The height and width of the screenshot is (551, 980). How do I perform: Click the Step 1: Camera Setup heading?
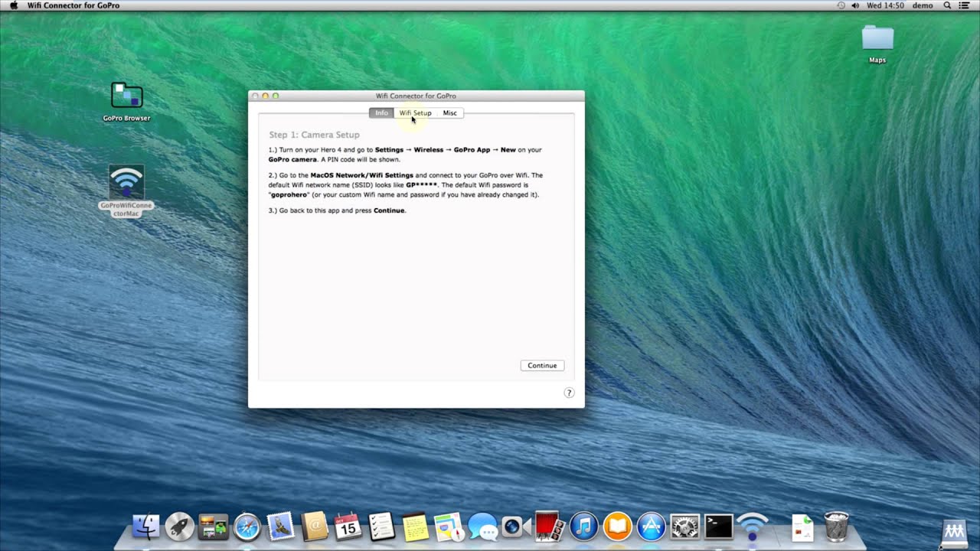[314, 135]
